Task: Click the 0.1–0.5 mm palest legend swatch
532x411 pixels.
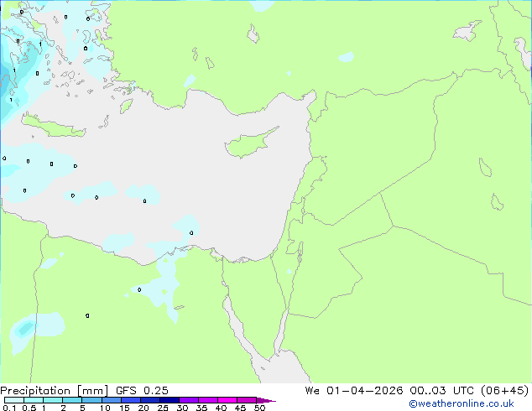Action: (14, 400)
